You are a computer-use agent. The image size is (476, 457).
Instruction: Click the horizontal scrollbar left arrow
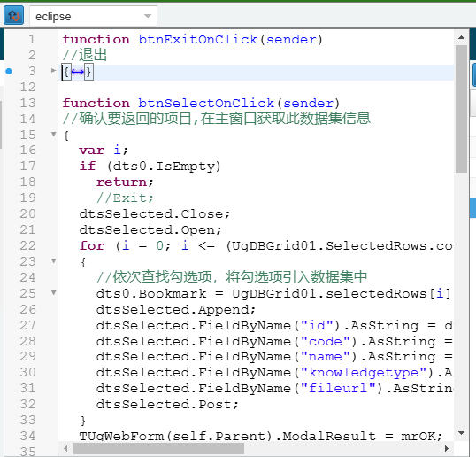point(65,448)
